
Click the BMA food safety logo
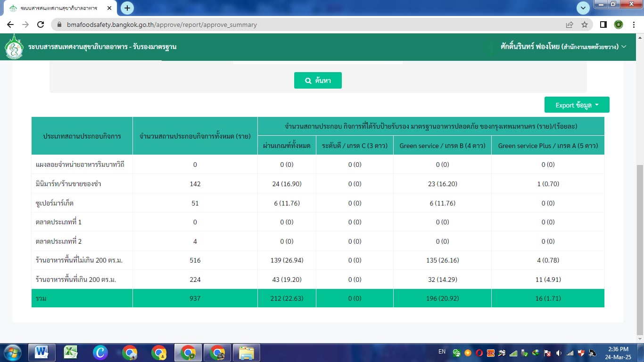pyautogui.click(x=14, y=47)
